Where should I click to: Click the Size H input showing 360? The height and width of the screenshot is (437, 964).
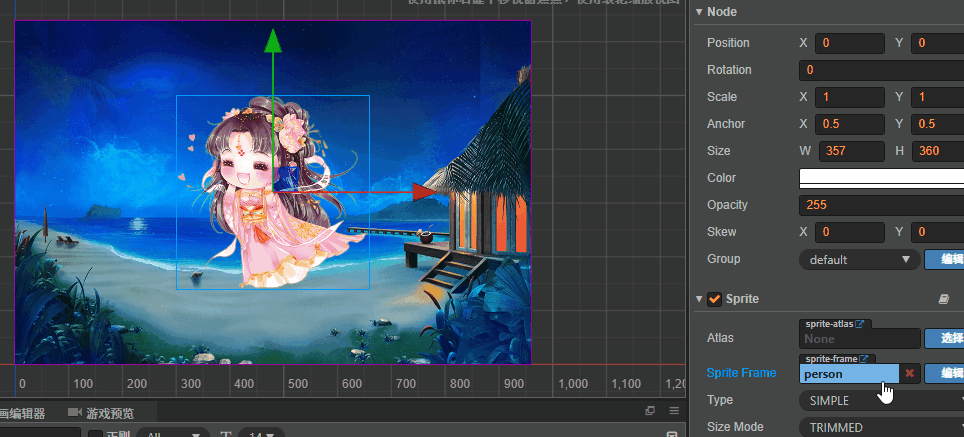pyautogui.click(x=938, y=151)
